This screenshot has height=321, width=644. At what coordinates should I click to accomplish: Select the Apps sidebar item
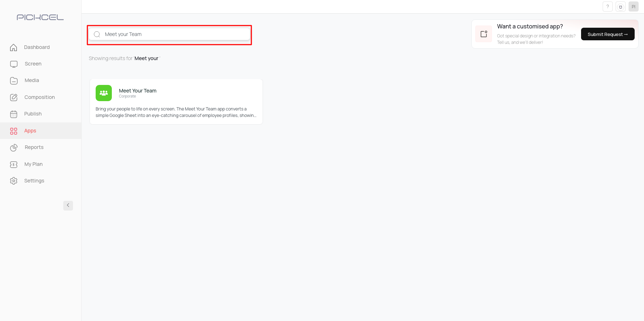coord(30,131)
